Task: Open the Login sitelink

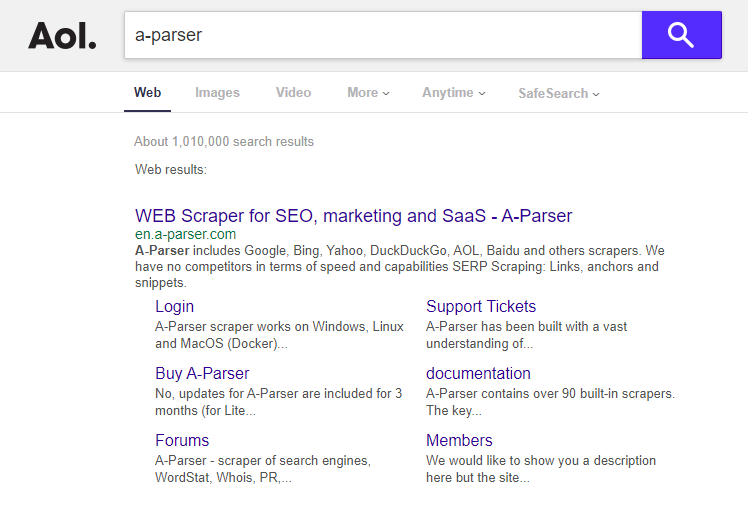Action: 174,306
